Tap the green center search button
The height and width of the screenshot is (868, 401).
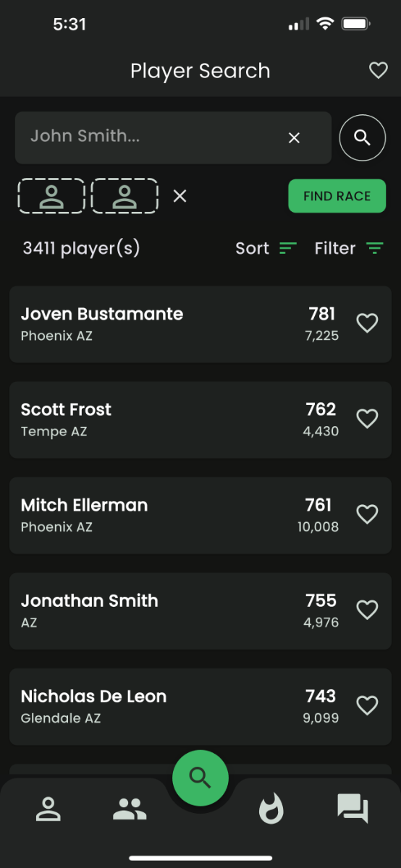coord(200,778)
